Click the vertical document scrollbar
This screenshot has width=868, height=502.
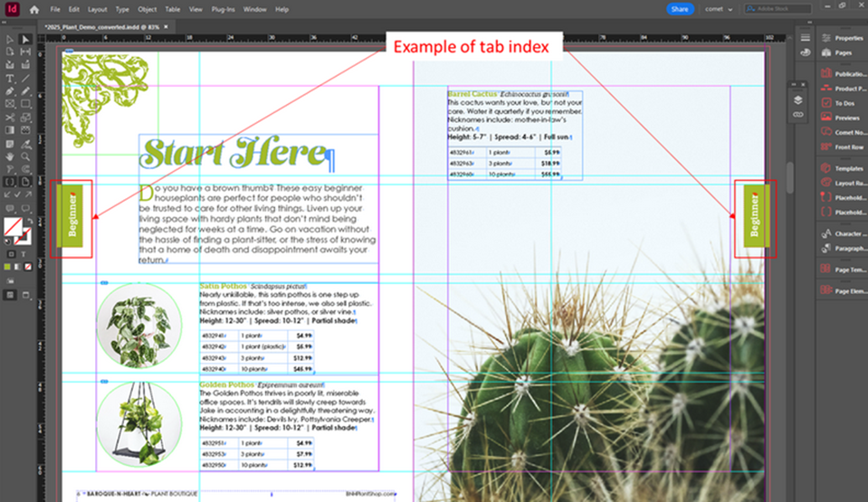[x=790, y=177]
